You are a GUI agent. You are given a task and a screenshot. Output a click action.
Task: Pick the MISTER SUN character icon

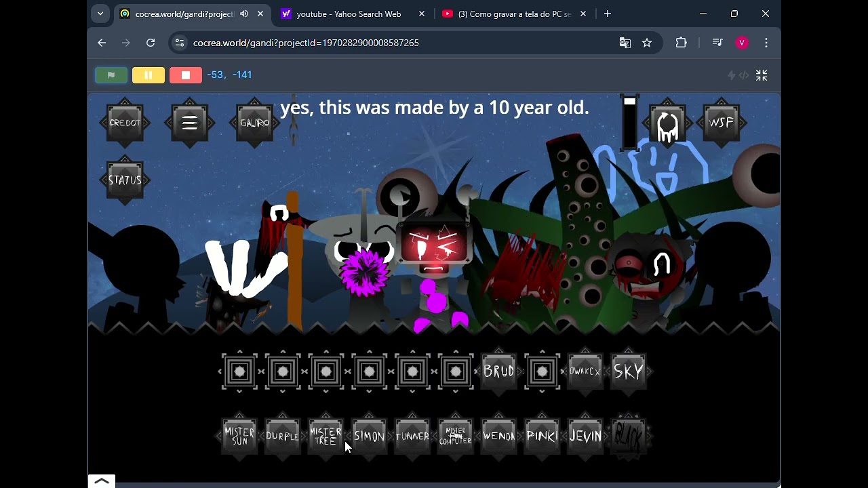tap(239, 436)
